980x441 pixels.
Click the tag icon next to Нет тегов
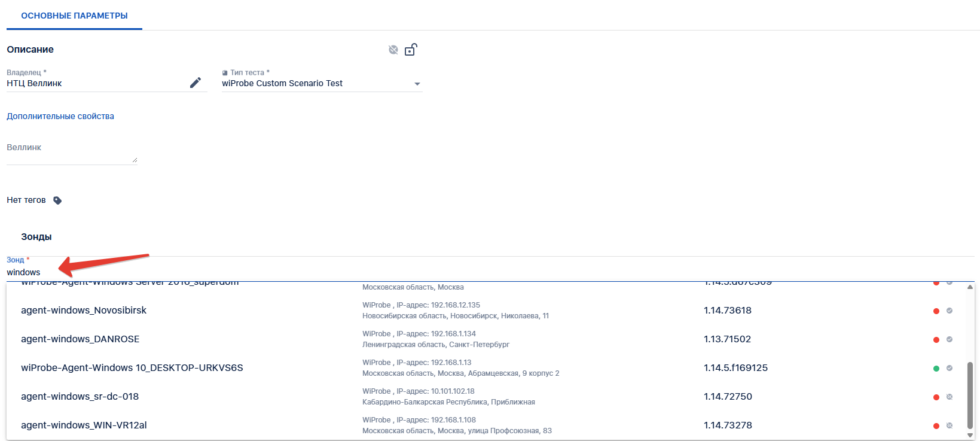[x=57, y=200]
